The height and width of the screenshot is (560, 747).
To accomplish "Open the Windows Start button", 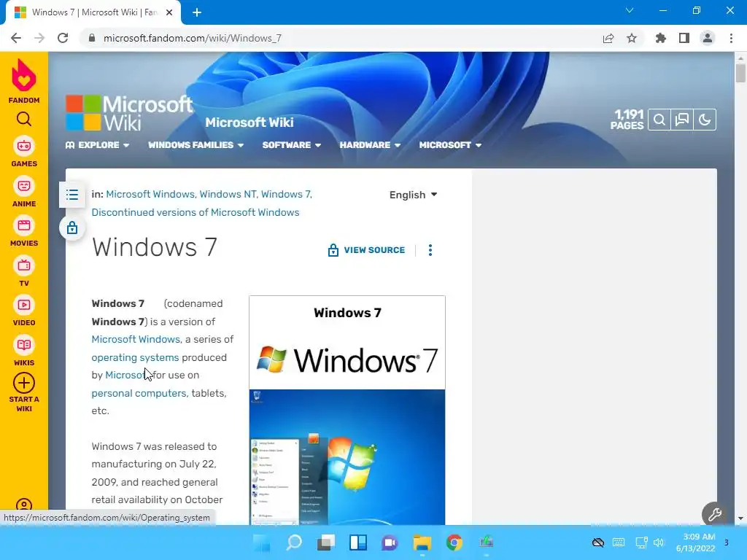I will point(262,542).
